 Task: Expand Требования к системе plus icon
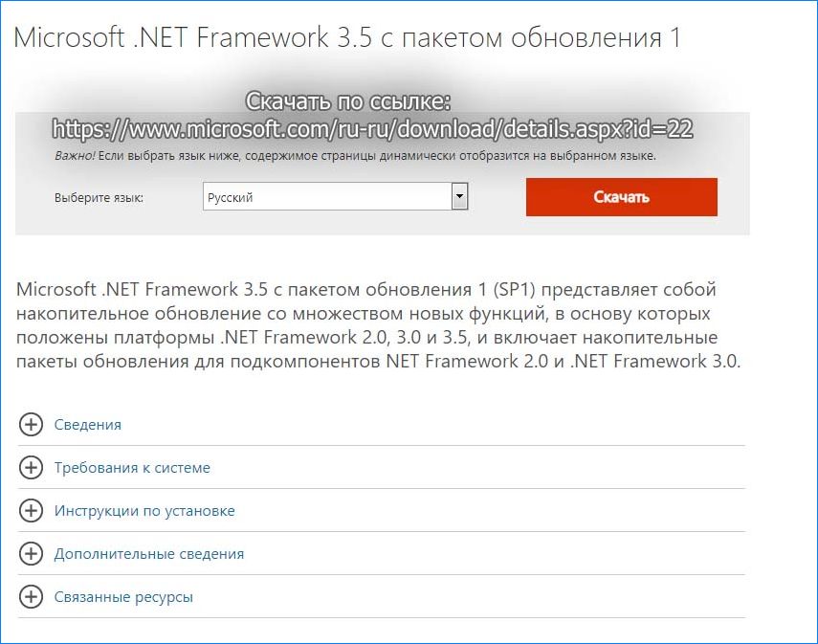(x=31, y=468)
